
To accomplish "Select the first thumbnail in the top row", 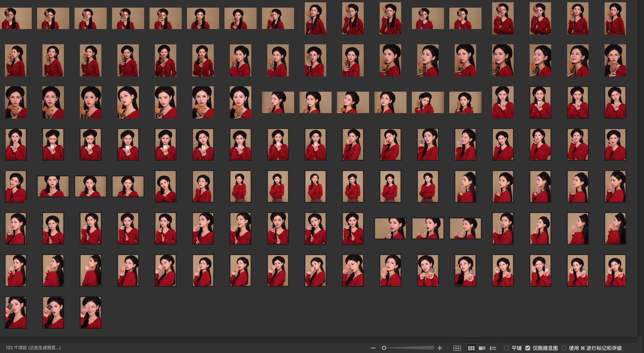I will click(x=16, y=18).
